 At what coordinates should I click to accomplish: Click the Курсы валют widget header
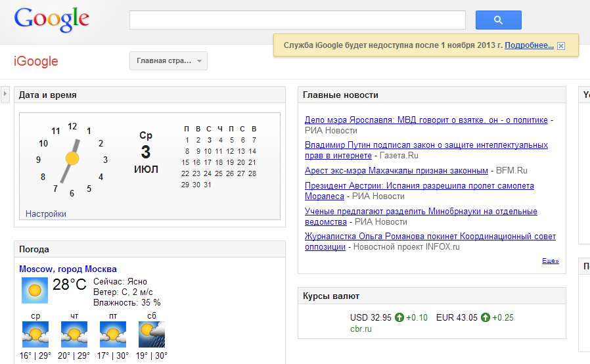pyautogui.click(x=432, y=296)
